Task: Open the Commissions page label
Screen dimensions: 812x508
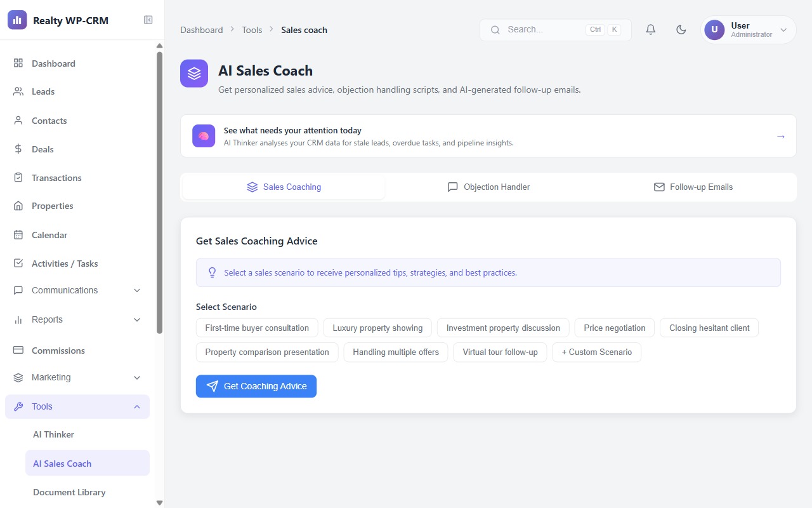Action: pos(58,351)
